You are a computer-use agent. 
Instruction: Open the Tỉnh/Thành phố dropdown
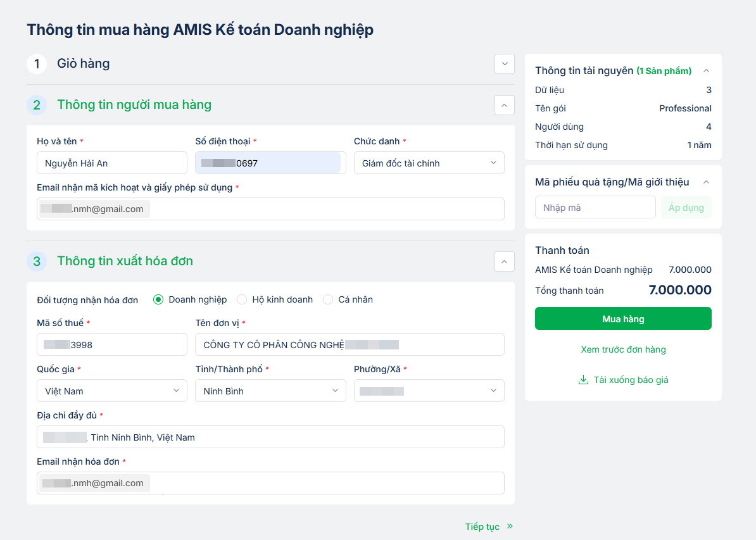point(270,391)
